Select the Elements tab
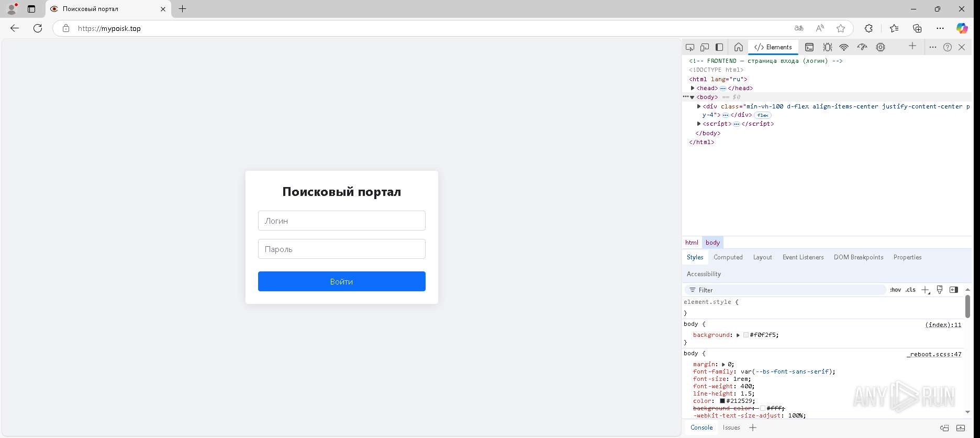The height and width of the screenshot is (438, 980). click(x=773, y=47)
